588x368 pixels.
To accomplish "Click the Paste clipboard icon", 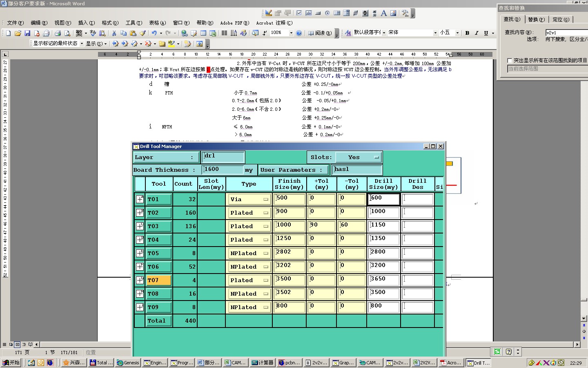I will (133, 33).
